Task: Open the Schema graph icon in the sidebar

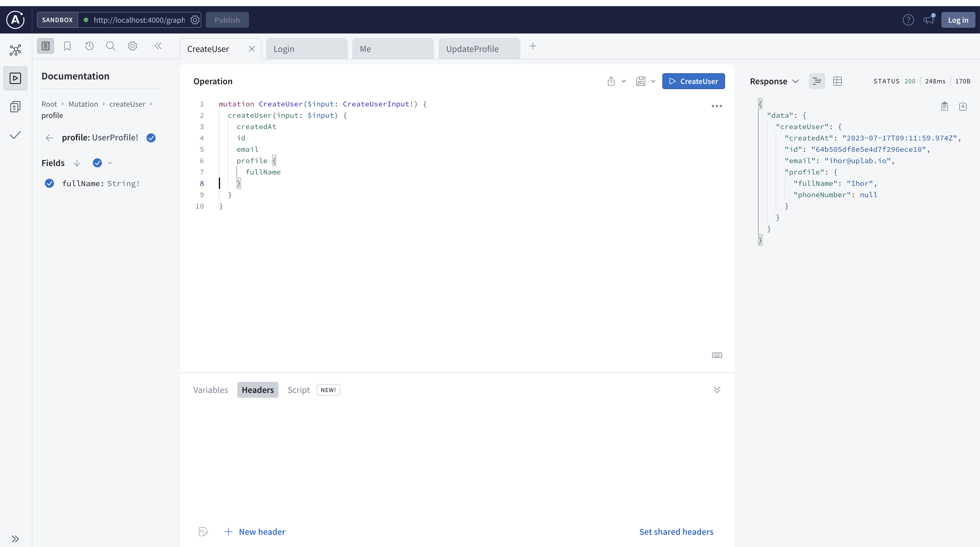Action: pyautogui.click(x=15, y=50)
